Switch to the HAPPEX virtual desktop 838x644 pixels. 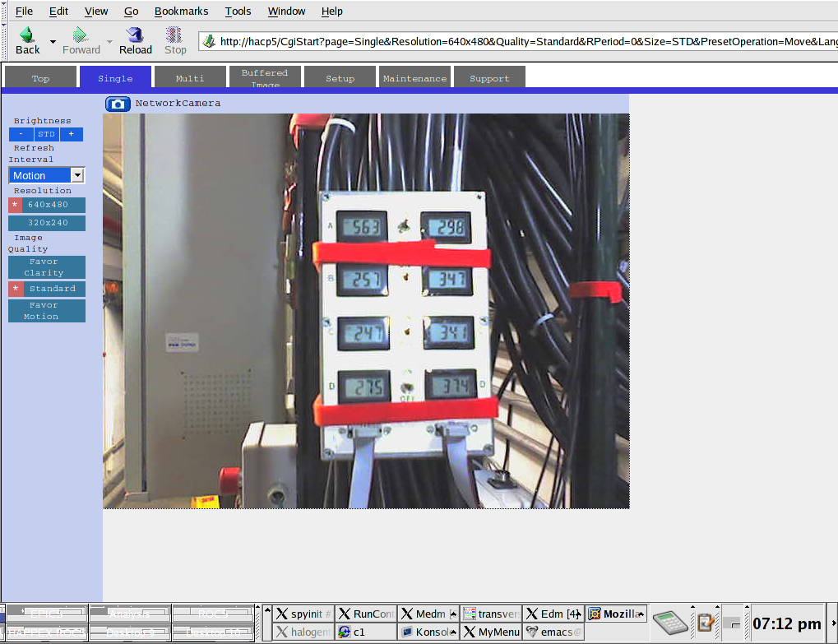point(47,632)
